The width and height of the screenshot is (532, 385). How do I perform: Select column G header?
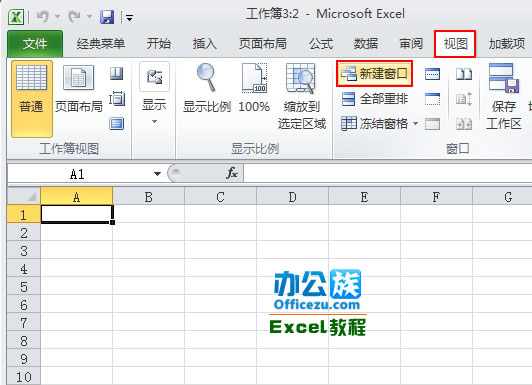(502, 196)
